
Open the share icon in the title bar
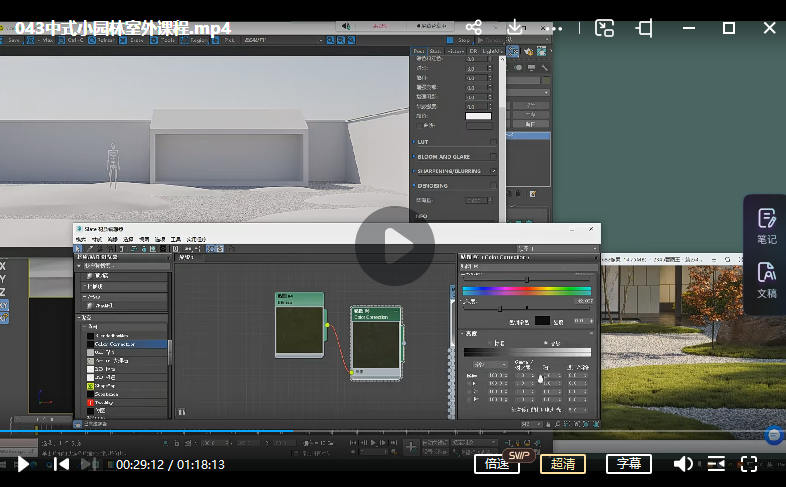[x=474, y=28]
